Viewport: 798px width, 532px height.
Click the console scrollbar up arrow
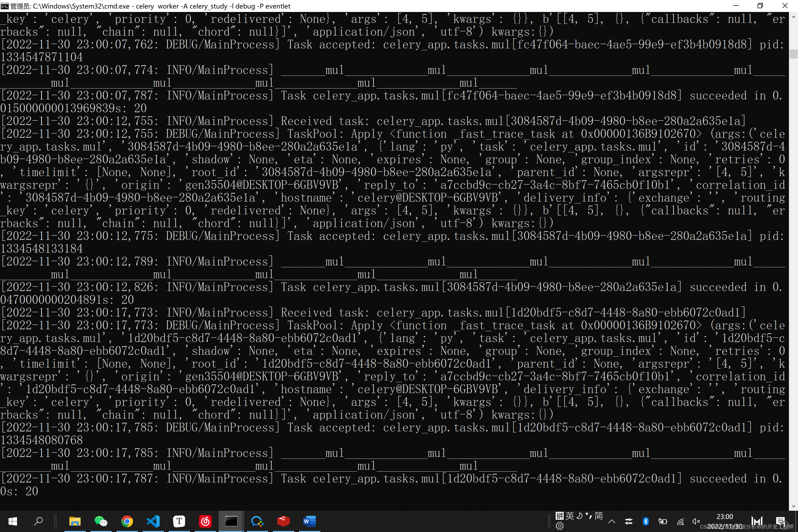point(793,16)
